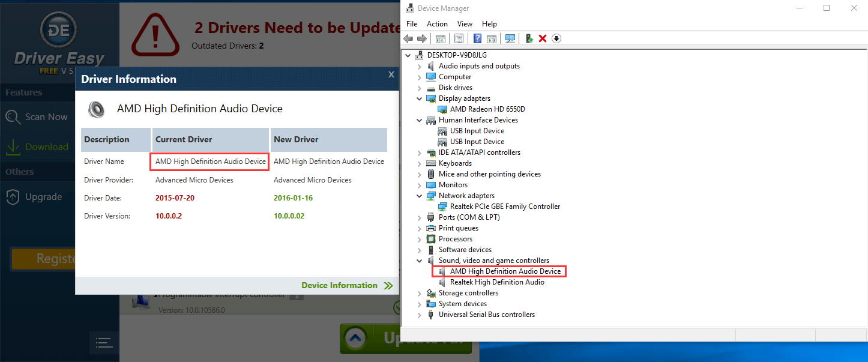Collapse the Display adapters node
868x362 pixels.
point(420,98)
